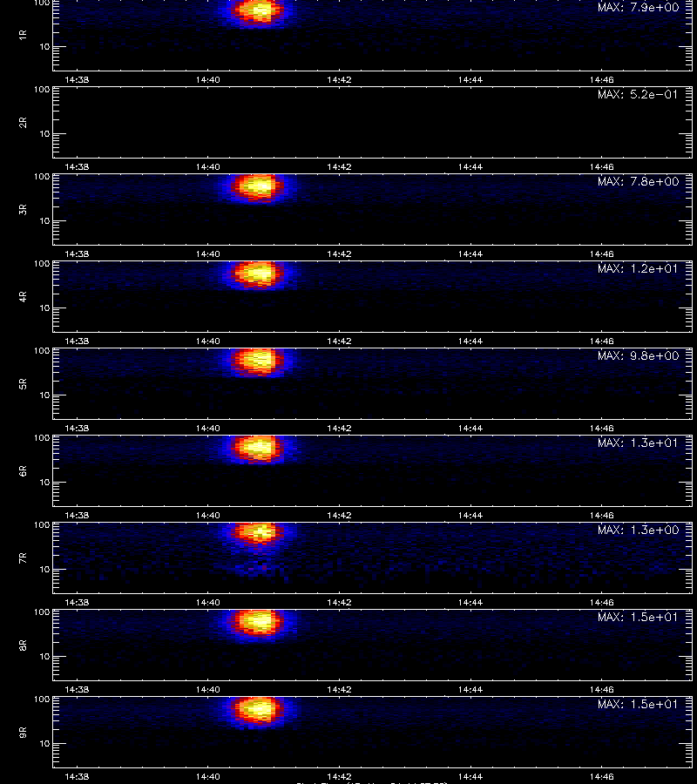Click the bright emission burst in panel 7R

(259, 533)
